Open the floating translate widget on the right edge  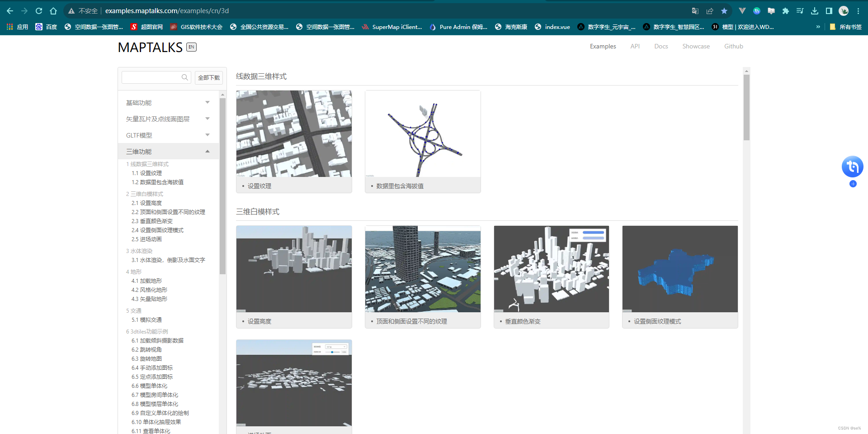[853, 167]
